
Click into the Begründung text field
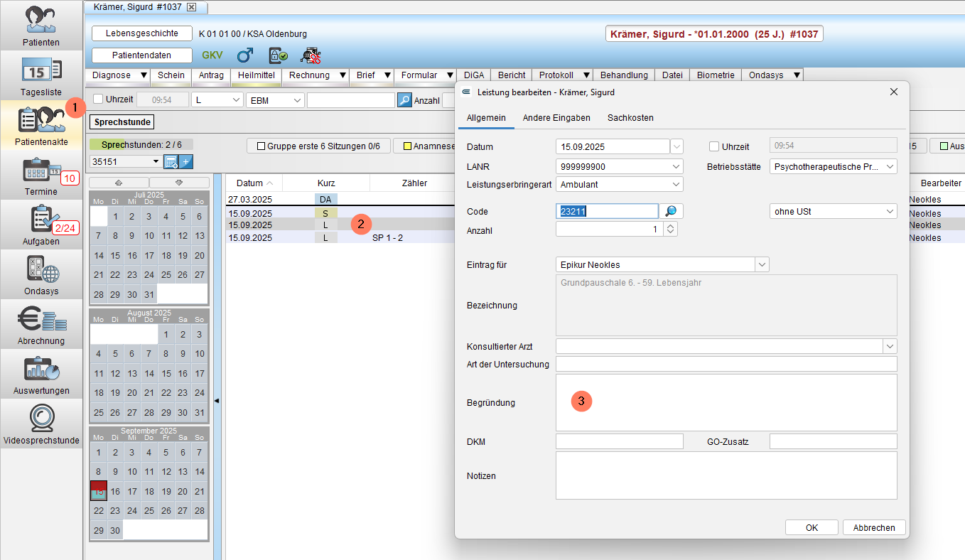[726, 402]
